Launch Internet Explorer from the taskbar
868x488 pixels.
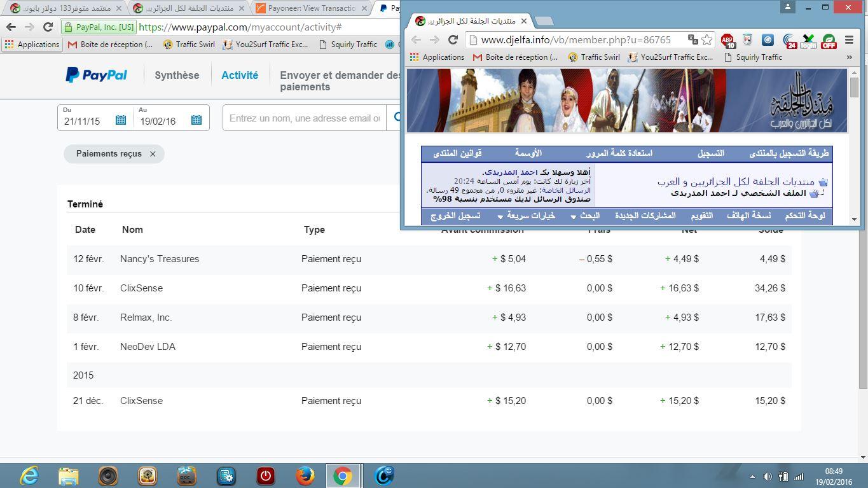29,475
